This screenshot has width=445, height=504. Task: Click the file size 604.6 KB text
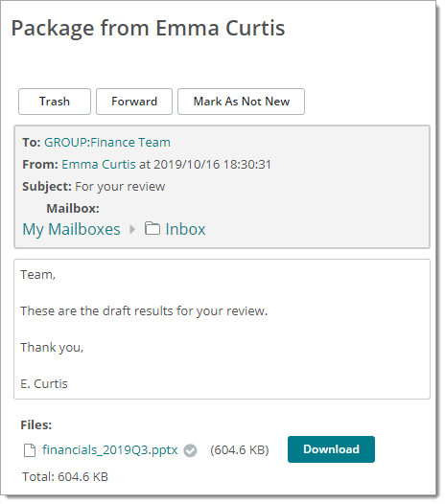point(240,450)
